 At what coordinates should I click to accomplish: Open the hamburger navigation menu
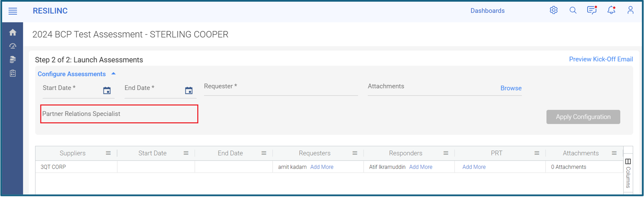pyautogui.click(x=13, y=11)
